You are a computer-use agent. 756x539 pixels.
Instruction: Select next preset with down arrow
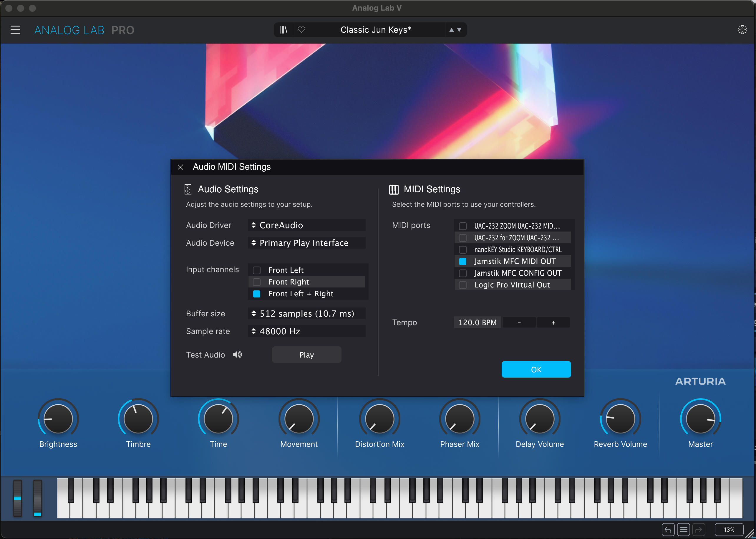click(x=460, y=30)
